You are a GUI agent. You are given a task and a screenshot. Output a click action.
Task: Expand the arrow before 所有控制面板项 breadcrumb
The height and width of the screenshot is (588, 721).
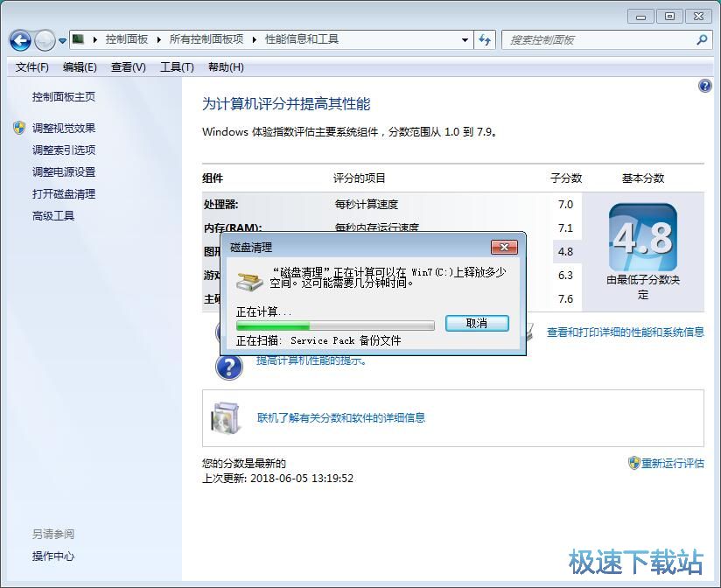click(159, 39)
